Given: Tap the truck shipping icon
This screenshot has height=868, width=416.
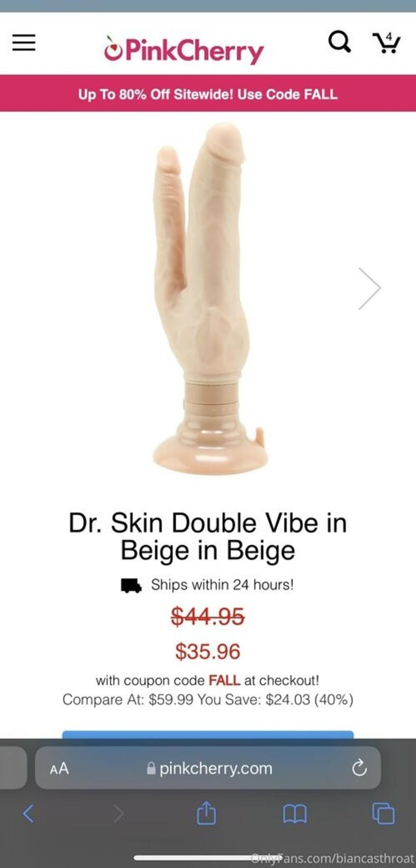Looking at the screenshot, I should pyautogui.click(x=131, y=585).
